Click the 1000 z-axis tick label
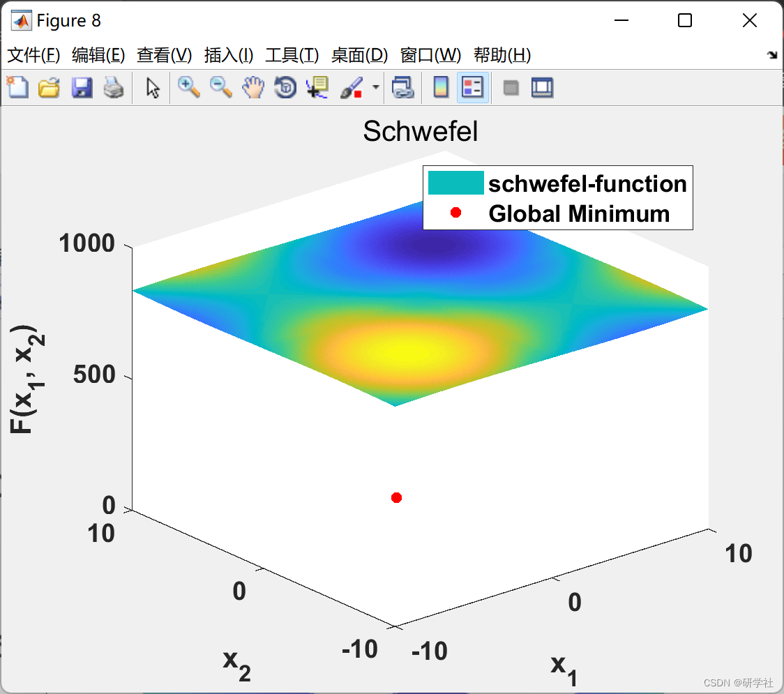The width and height of the screenshot is (784, 694). pyautogui.click(x=87, y=243)
